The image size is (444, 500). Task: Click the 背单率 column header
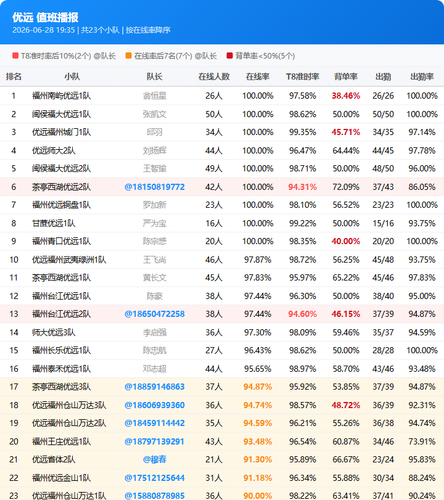346,77
